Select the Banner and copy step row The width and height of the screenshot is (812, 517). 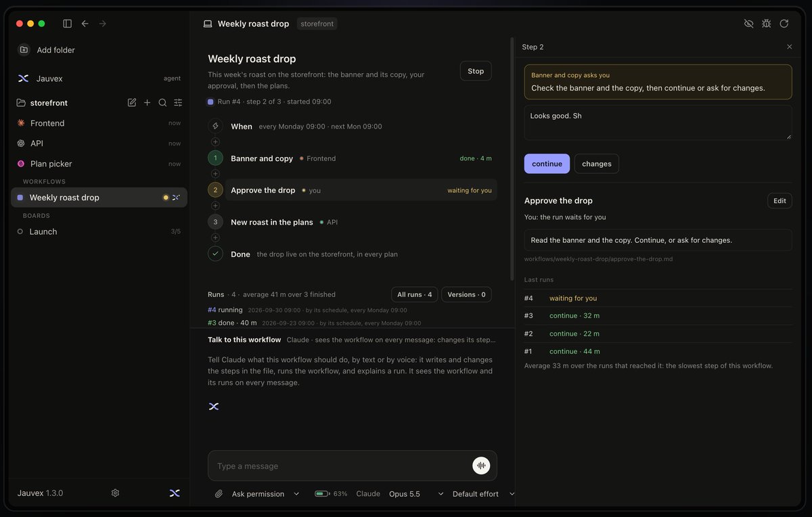tap(361, 158)
